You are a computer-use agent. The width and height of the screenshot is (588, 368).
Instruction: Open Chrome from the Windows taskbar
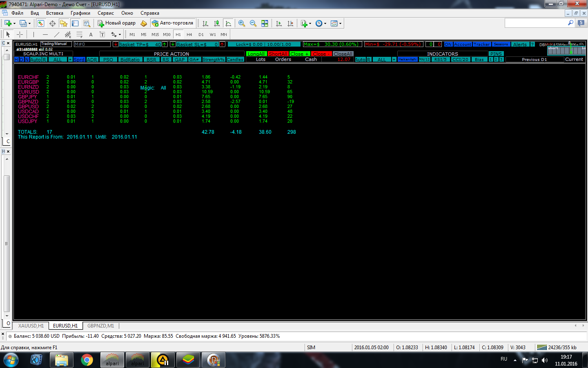pyautogui.click(x=87, y=360)
